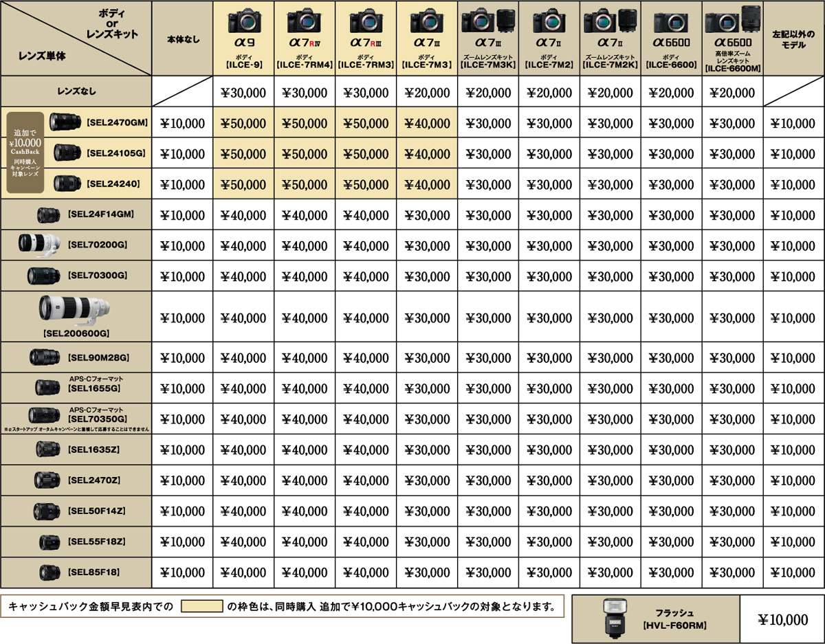Select the SEL70300G lens image

point(45,276)
